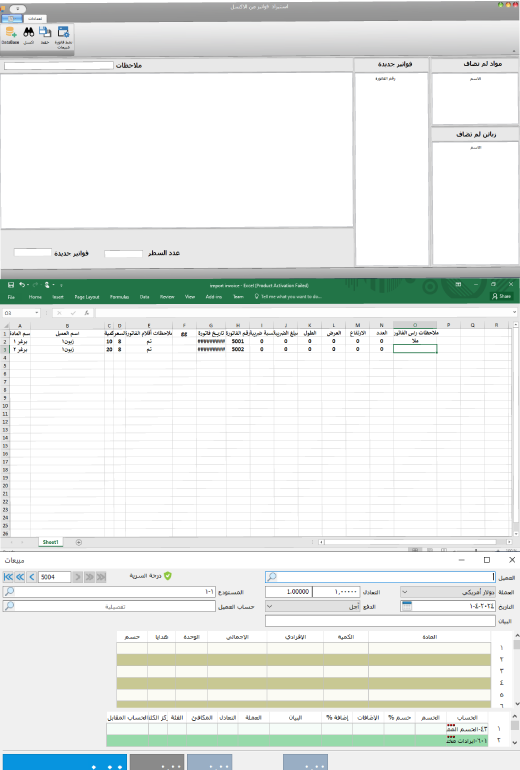520x770 pixels.
Task: Click Excel's Save icon in quick access
Action: [x=11, y=285]
